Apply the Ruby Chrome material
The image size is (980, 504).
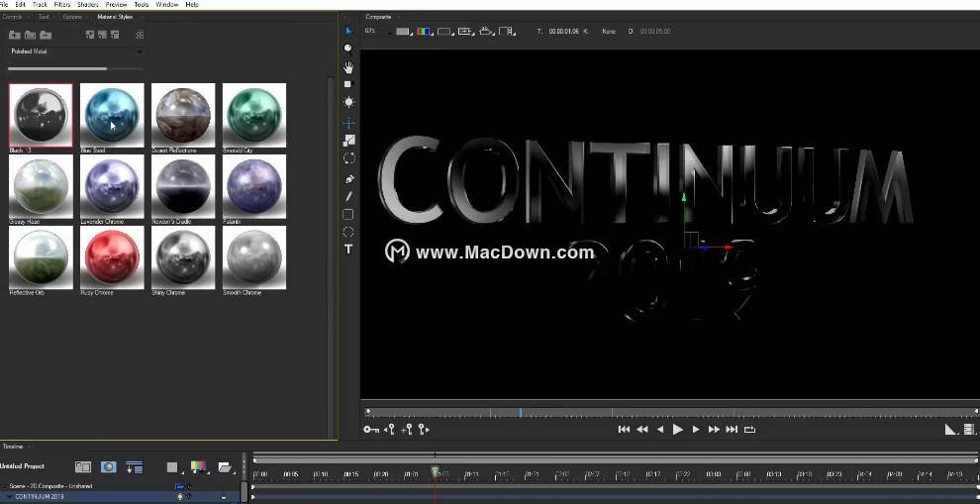click(x=112, y=257)
